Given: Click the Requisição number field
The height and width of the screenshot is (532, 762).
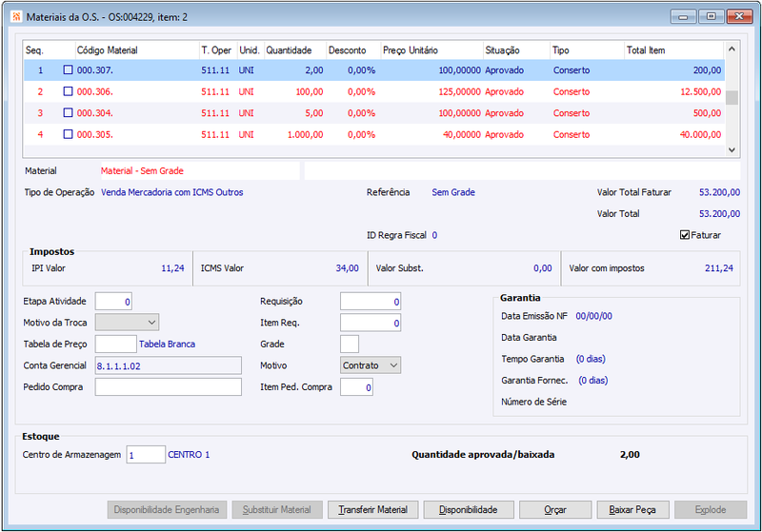Looking at the screenshot, I should click(370, 302).
